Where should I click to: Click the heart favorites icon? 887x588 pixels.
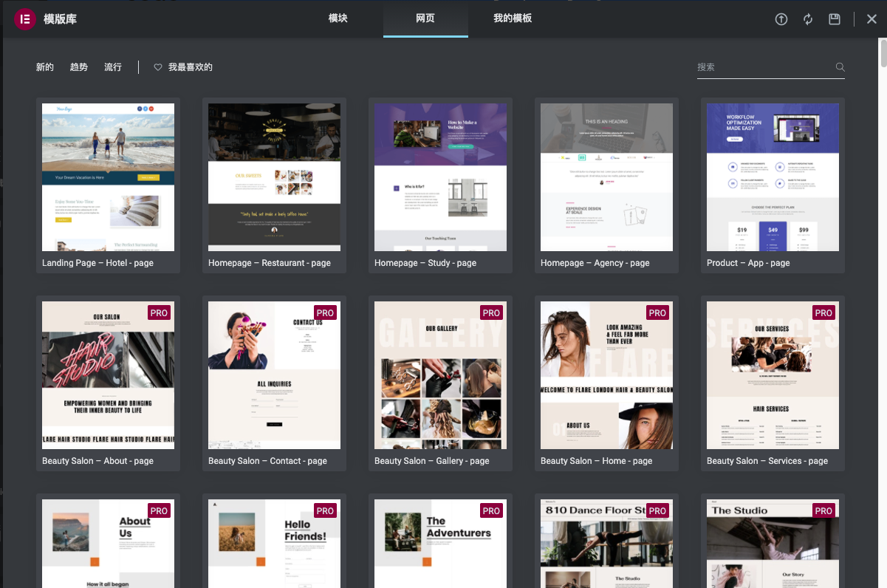[x=157, y=67]
